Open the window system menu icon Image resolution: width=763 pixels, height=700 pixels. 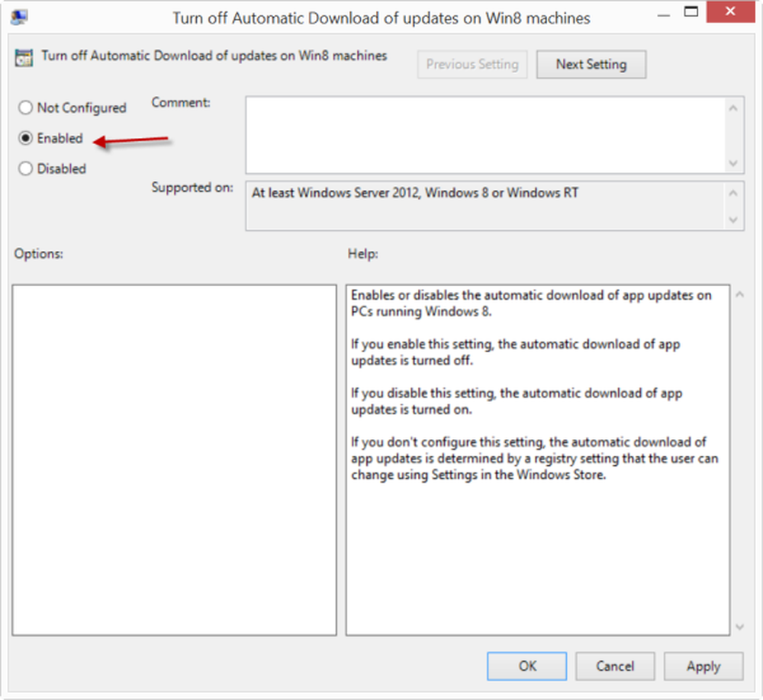19,18
